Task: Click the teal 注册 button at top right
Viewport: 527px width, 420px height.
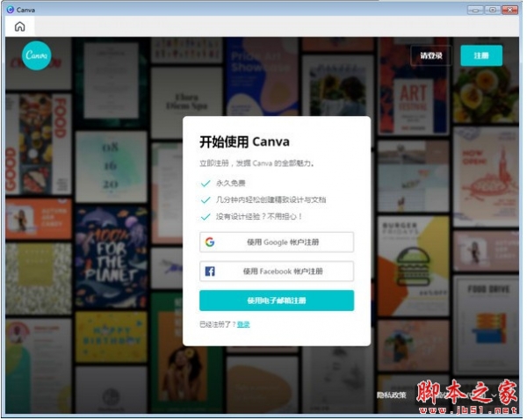Action: click(481, 55)
